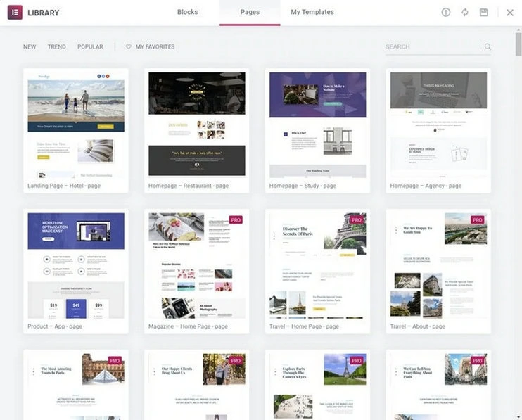Switch to the Blocks tab

[187, 12]
